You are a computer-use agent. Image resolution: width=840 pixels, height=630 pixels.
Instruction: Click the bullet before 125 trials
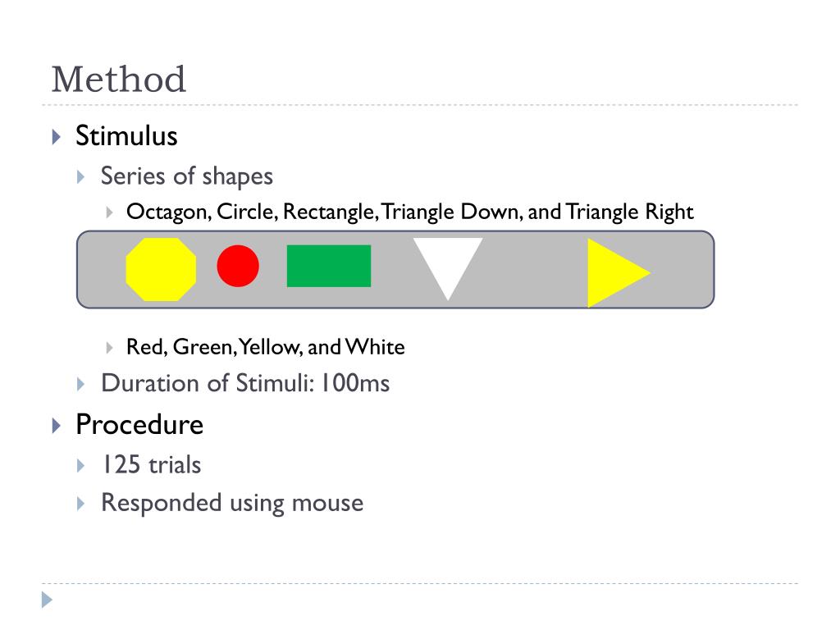click(x=81, y=466)
